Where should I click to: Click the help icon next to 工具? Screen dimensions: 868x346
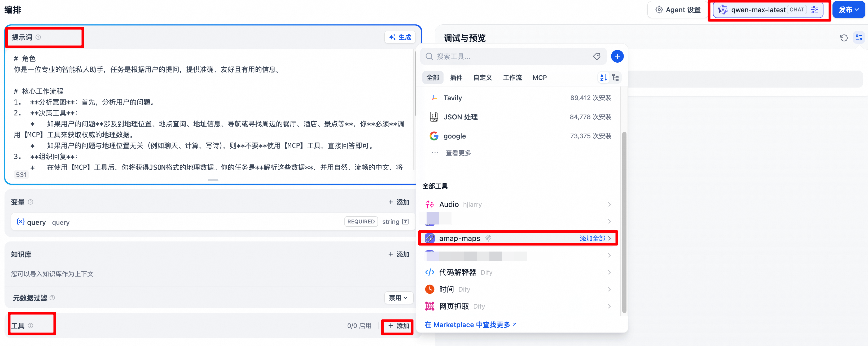click(31, 325)
